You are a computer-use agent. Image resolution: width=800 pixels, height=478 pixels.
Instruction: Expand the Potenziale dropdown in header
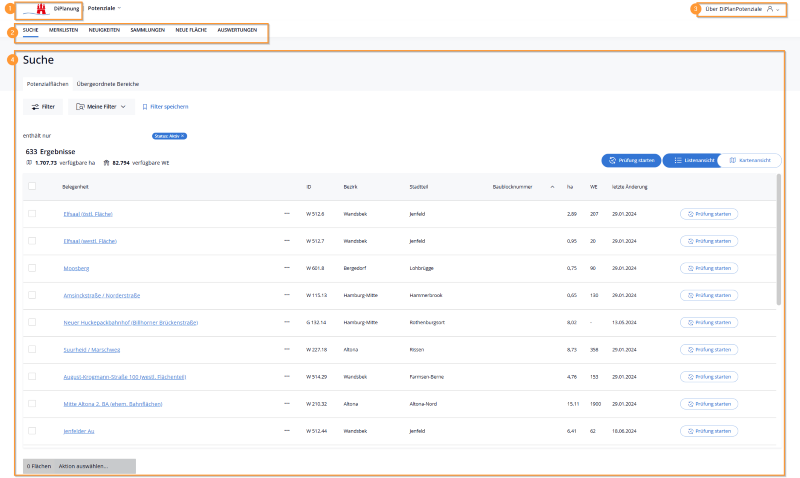tap(105, 8)
